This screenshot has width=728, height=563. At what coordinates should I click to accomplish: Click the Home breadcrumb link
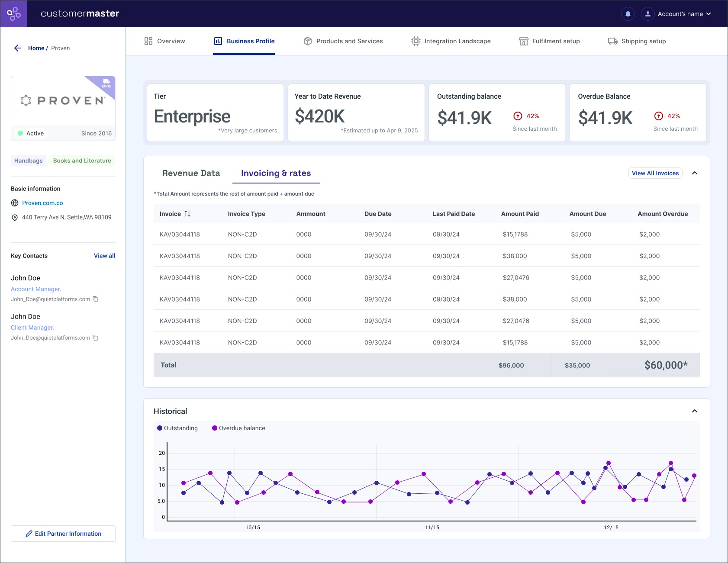pos(36,48)
